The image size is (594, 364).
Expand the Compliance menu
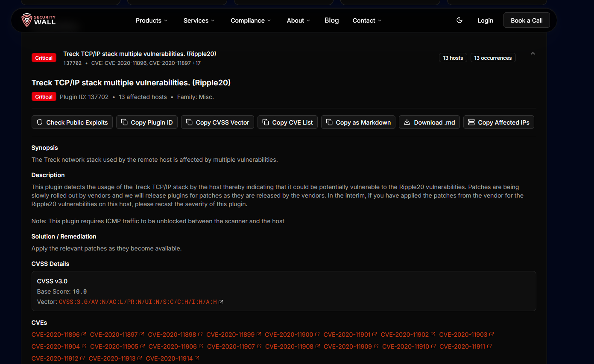pos(251,20)
